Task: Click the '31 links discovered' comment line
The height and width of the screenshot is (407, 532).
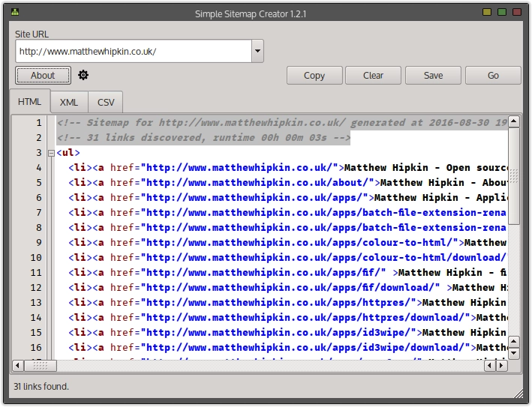Action: 203,138
